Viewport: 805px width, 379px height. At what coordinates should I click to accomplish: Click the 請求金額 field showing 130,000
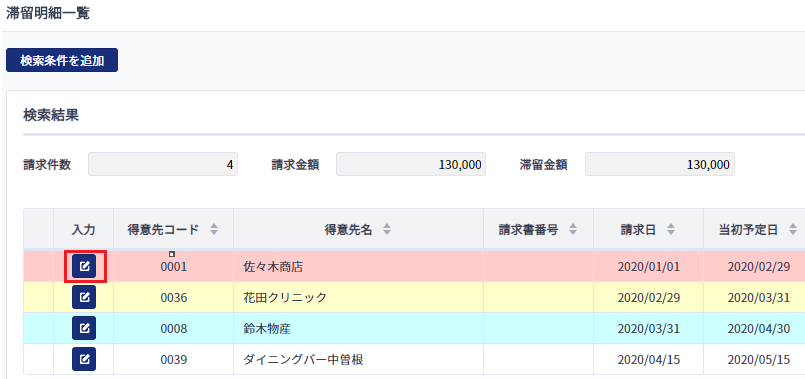[411, 164]
